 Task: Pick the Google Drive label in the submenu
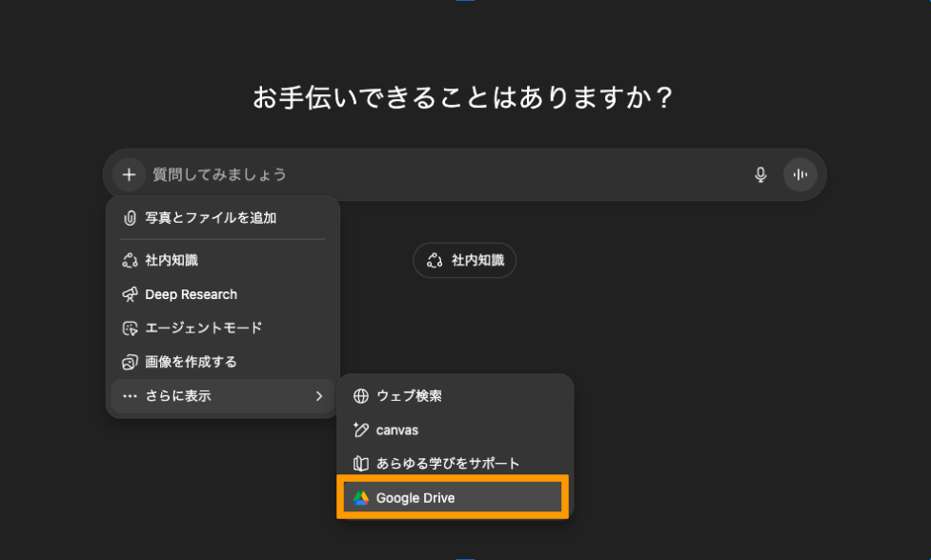(415, 498)
